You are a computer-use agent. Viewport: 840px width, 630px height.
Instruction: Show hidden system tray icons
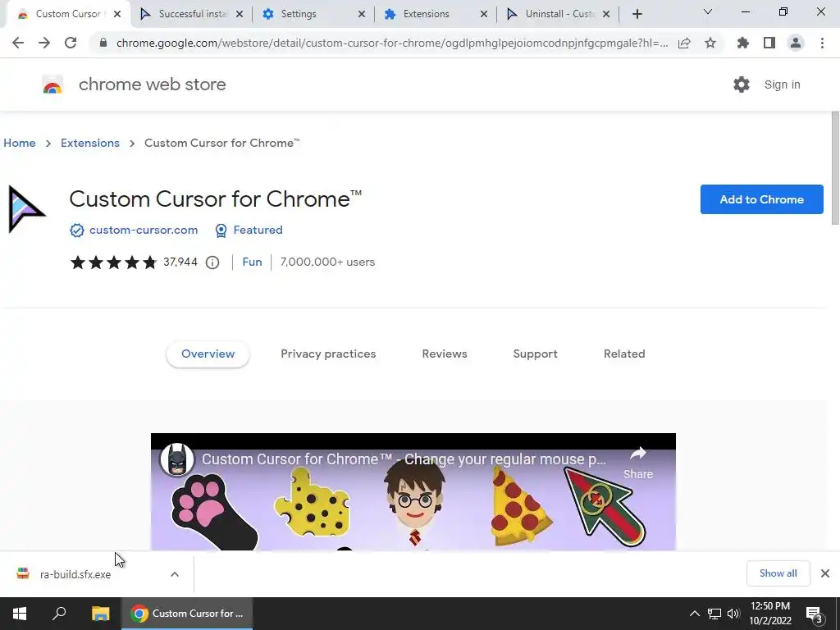pyautogui.click(x=694, y=614)
